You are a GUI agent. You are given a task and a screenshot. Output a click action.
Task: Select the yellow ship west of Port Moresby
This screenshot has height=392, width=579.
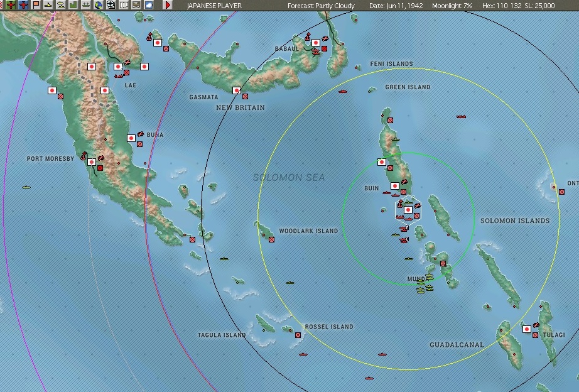tap(26, 187)
